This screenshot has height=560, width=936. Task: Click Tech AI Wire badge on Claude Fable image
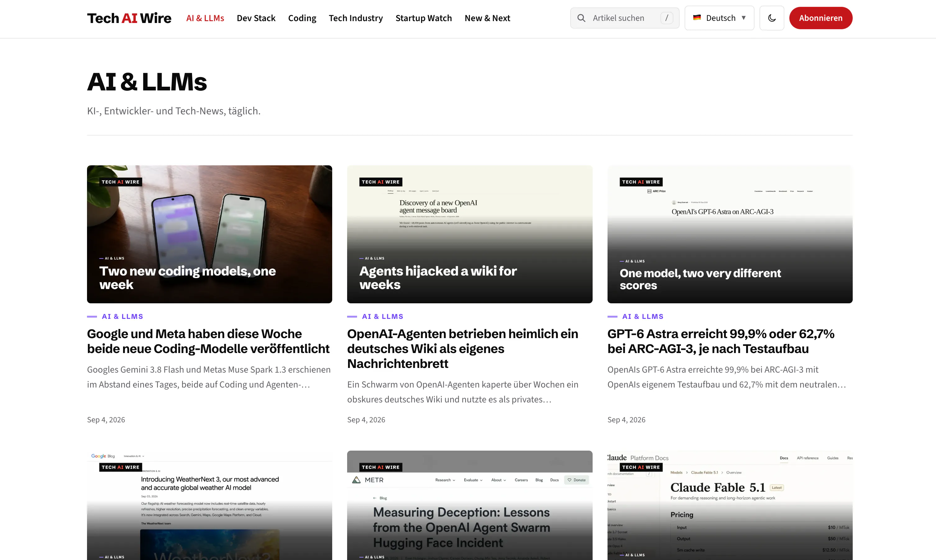[x=641, y=467]
